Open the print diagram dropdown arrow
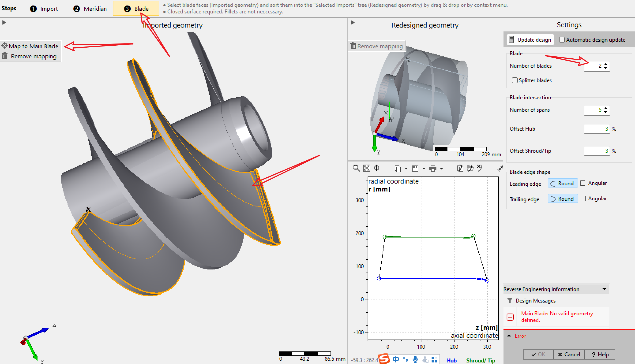The height and width of the screenshot is (364, 635). coord(441,169)
